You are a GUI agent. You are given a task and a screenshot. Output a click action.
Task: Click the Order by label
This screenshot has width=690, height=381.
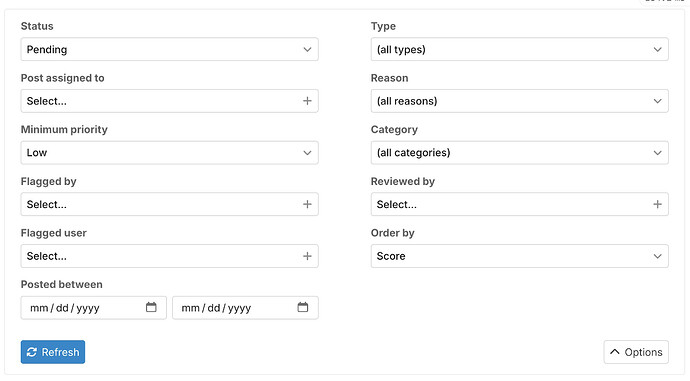393,233
